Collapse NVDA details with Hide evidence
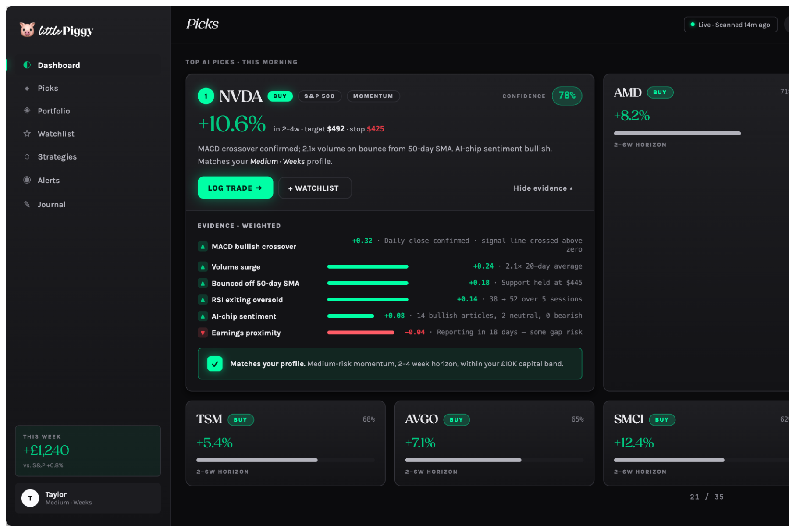The width and height of the screenshot is (789, 532). pyautogui.click(x=543, y=188)
